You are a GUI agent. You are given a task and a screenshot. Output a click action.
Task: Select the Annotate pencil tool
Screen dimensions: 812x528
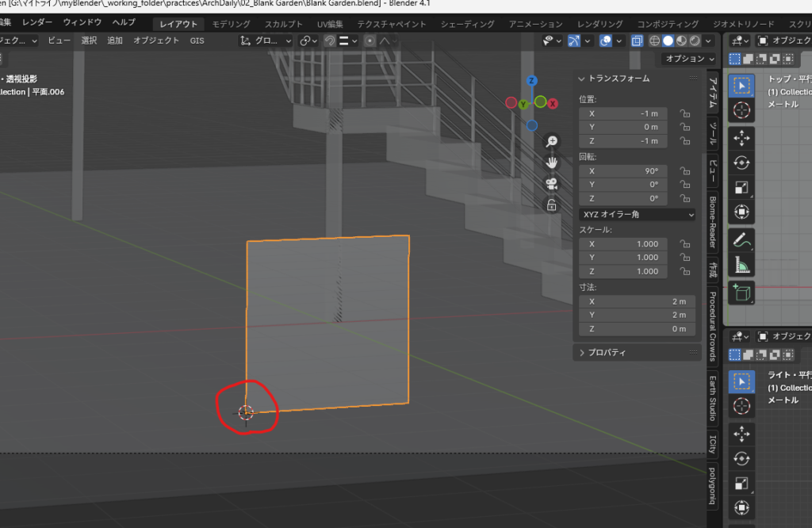741,239
